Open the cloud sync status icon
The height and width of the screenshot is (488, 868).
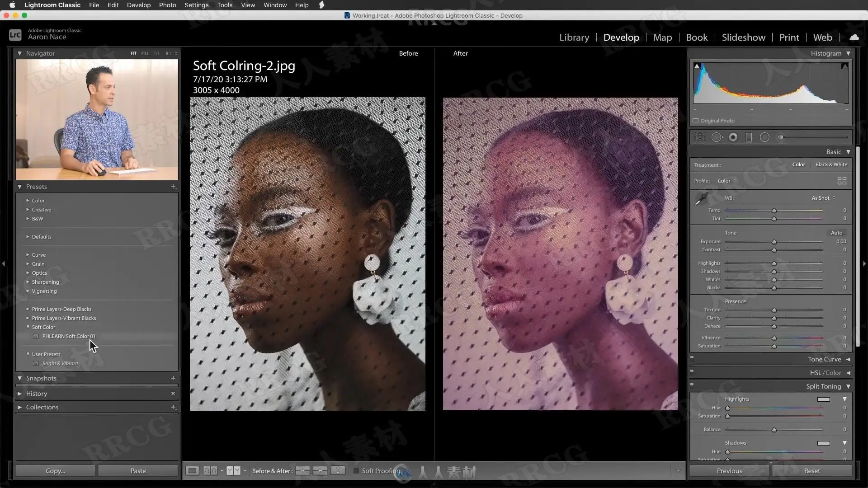point(854,37)
